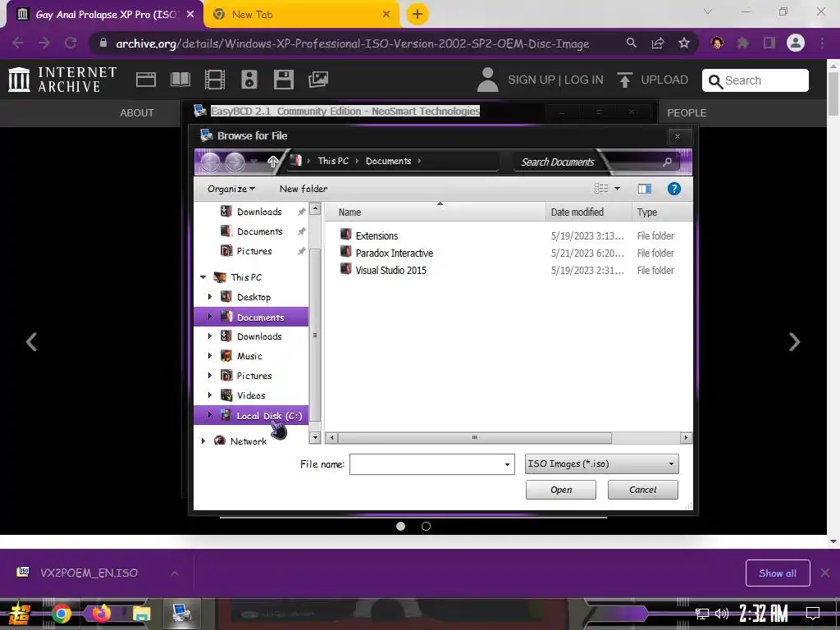Screen dimensions: 840x630
Task: Click New folder in dialog toolbar
Action: [x=304, y=189]
